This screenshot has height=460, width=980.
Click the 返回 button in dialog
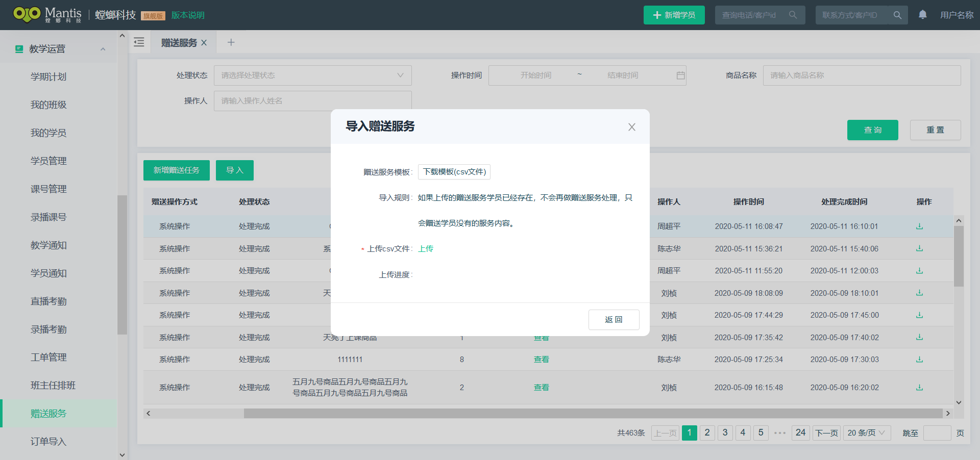[x=614, y=320]
